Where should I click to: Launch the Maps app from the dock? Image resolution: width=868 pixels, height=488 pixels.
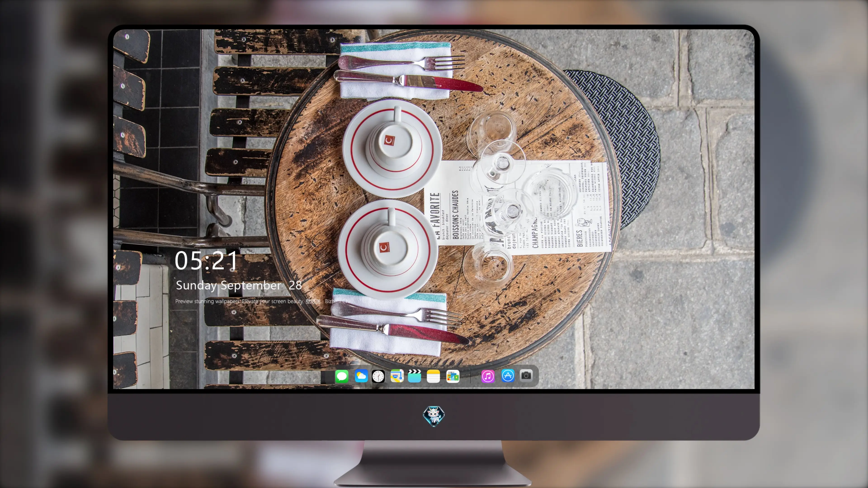(x=397, y=376)
